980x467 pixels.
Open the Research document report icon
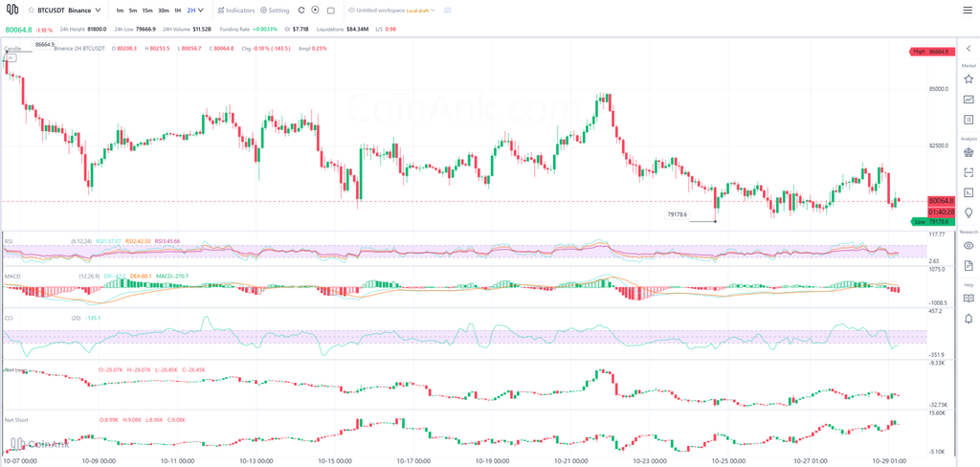[x=969, y=266]
